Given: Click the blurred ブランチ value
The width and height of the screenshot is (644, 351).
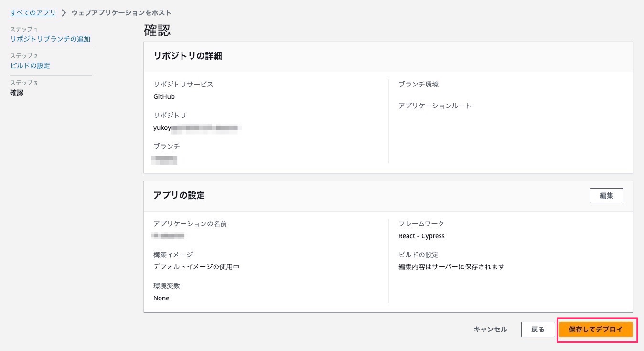Looking at the screenshot, I should point(165,160).
